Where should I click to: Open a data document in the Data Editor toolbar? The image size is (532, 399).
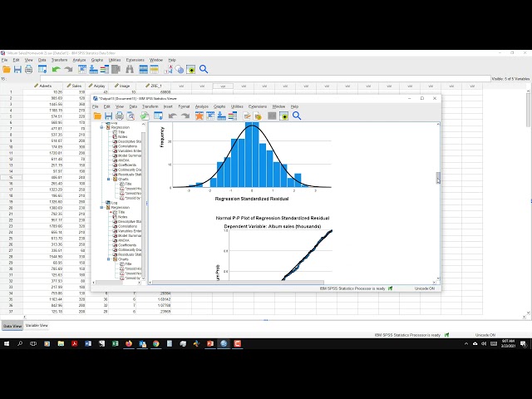pos(7,70)
